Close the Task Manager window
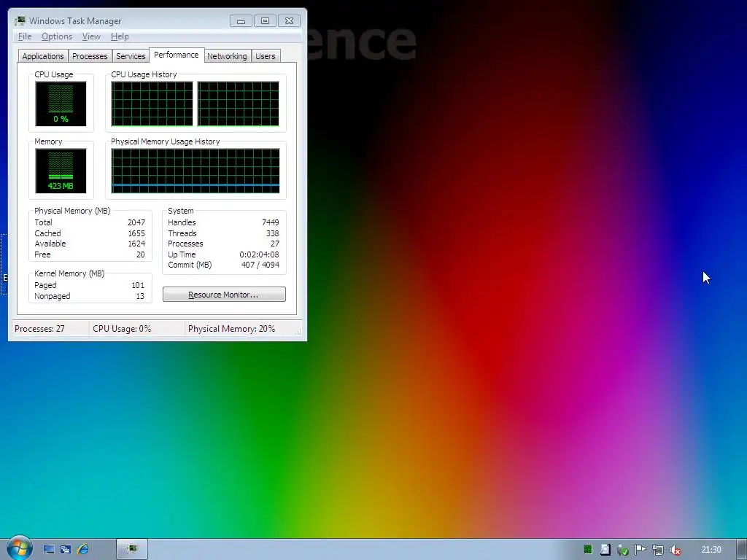Viewport: 747px width, 560px height. click(x=289, y=21)
